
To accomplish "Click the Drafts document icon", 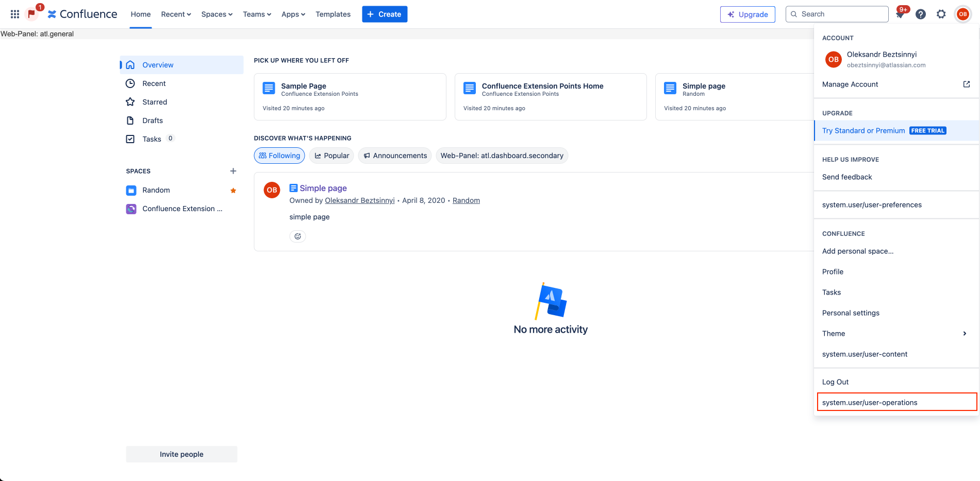I will coord(130,121).
